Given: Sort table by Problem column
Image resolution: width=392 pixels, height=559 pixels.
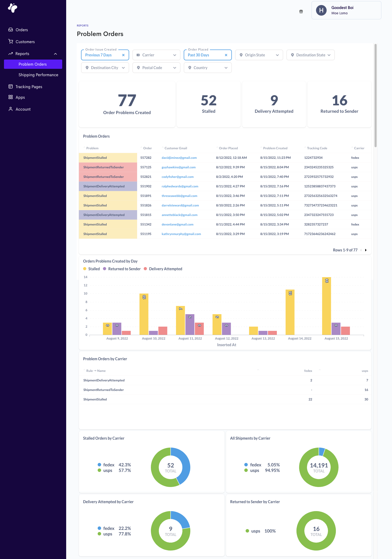Looking at the screenshot, I should tap(92, 148).
